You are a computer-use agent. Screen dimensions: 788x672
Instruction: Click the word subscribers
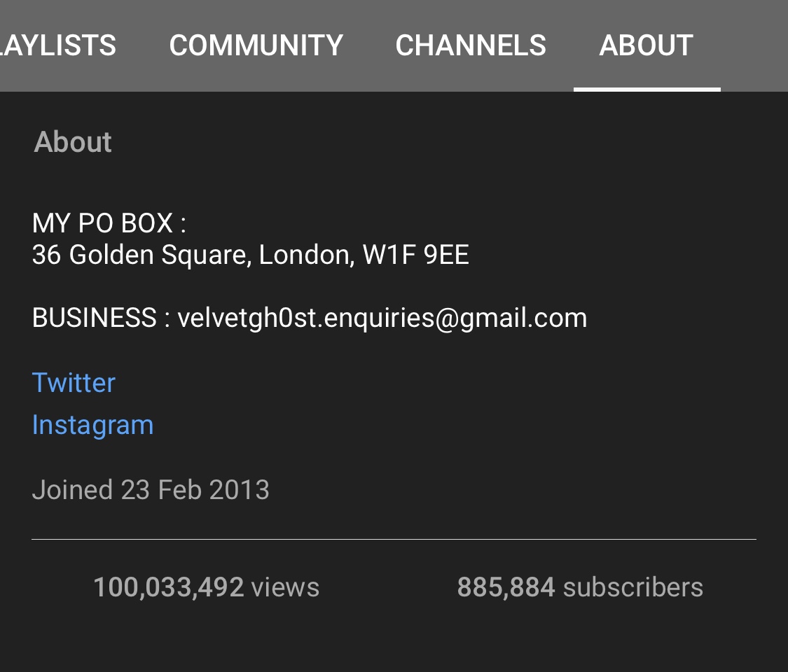(633, 587)
